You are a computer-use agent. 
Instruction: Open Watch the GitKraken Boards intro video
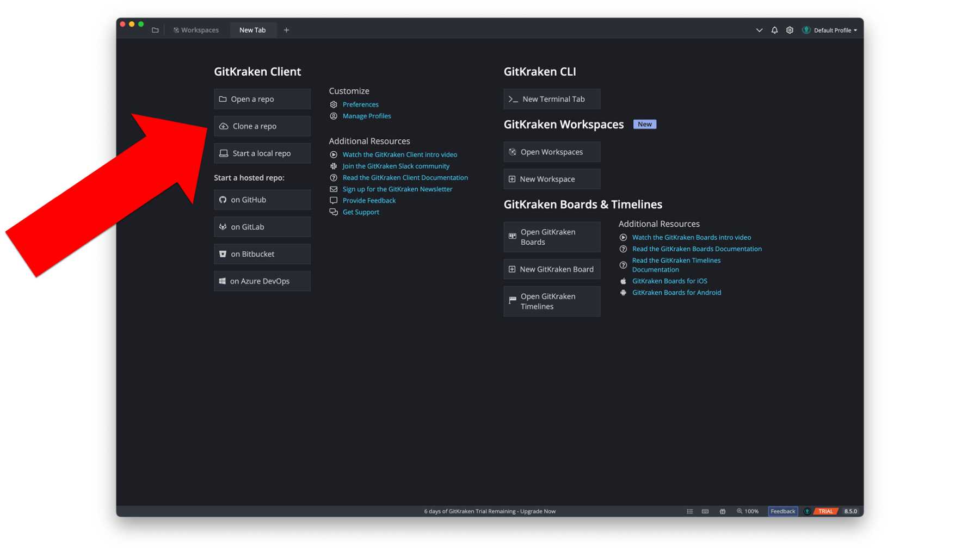click(692, 238)
